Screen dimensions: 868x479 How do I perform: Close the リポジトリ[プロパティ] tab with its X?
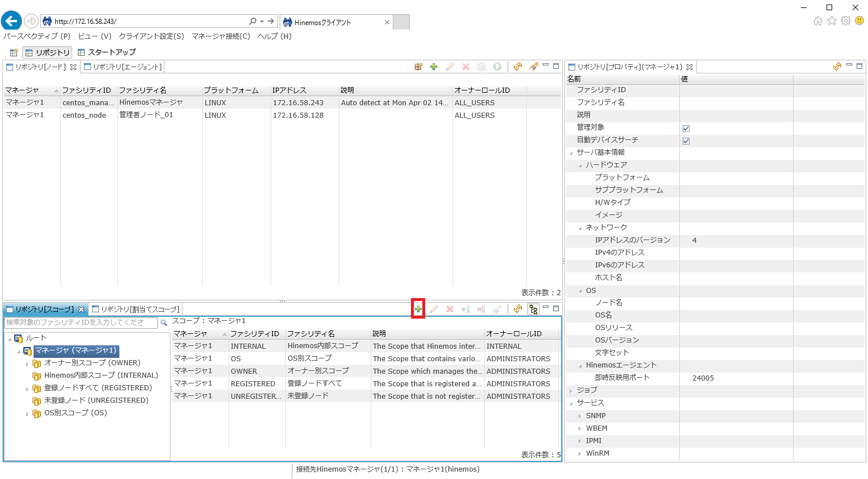click(x=690, y=67)
